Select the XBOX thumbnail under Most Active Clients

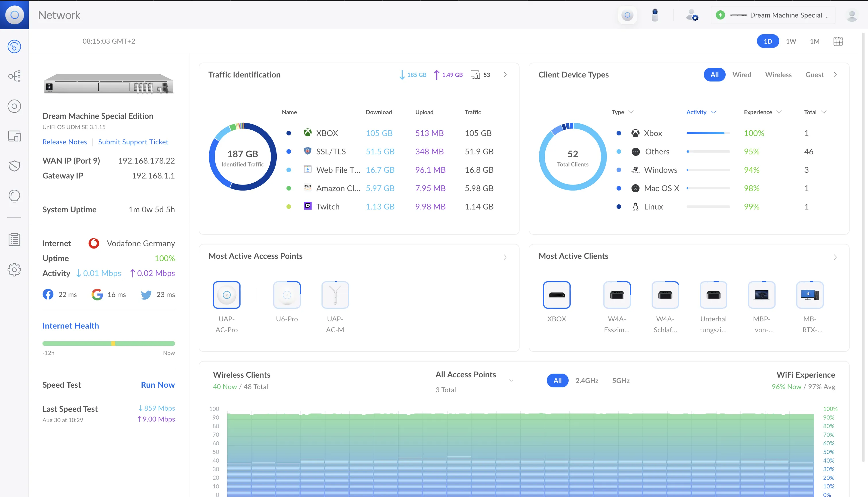(556, 295)
